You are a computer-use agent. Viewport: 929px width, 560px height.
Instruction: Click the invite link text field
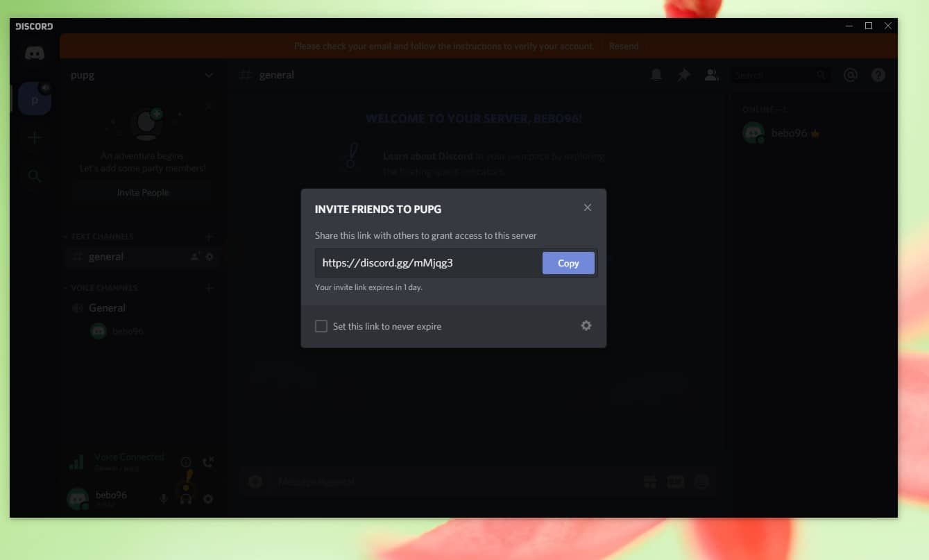click(427, 263)
